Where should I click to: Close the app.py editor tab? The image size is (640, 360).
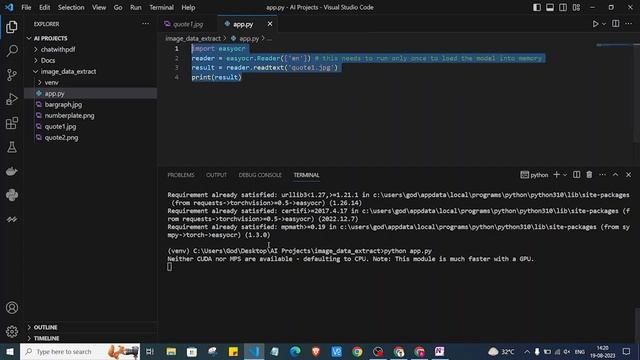tap(270, 24)
